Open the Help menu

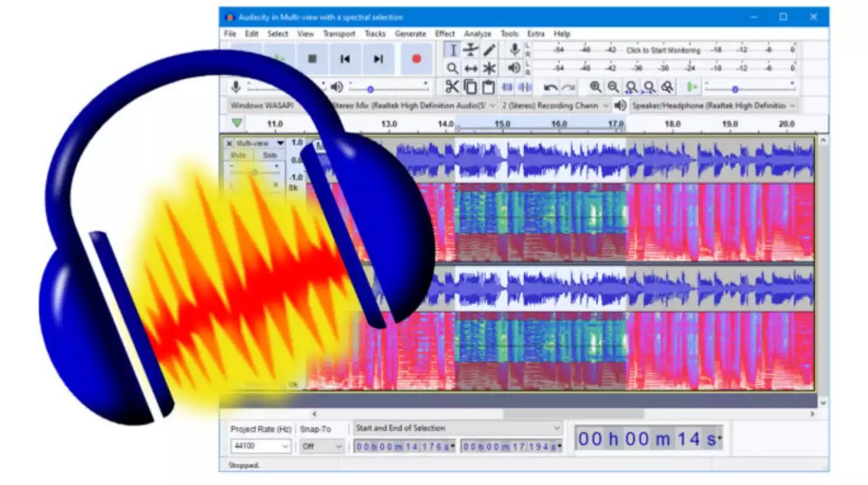(562, 34)
